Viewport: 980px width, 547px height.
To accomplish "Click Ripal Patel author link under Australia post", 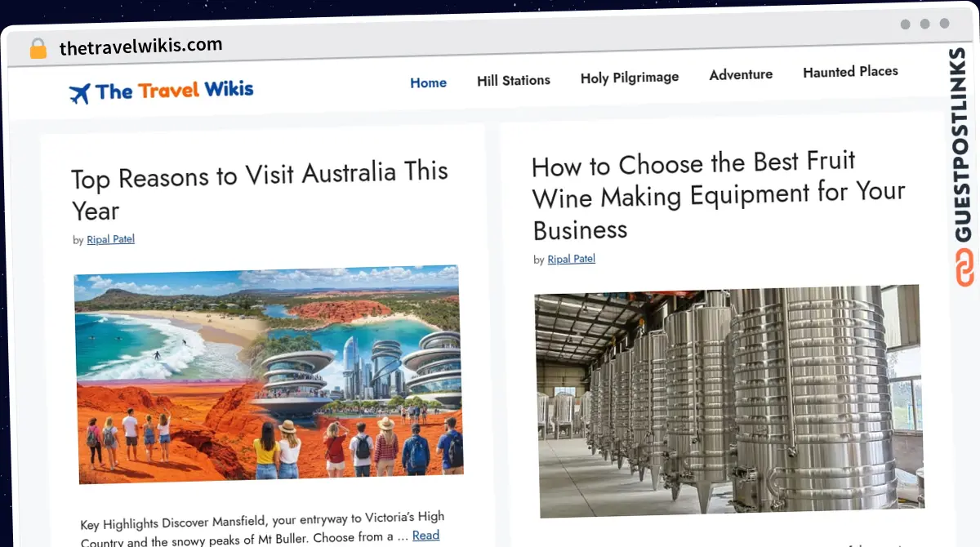I will coord(111,239).
